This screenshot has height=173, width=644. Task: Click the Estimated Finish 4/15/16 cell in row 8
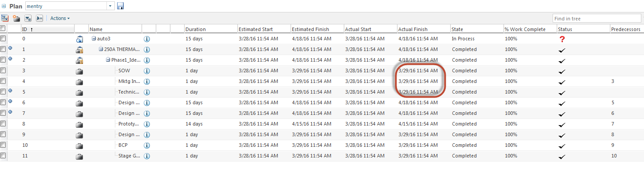pos(311,124)
